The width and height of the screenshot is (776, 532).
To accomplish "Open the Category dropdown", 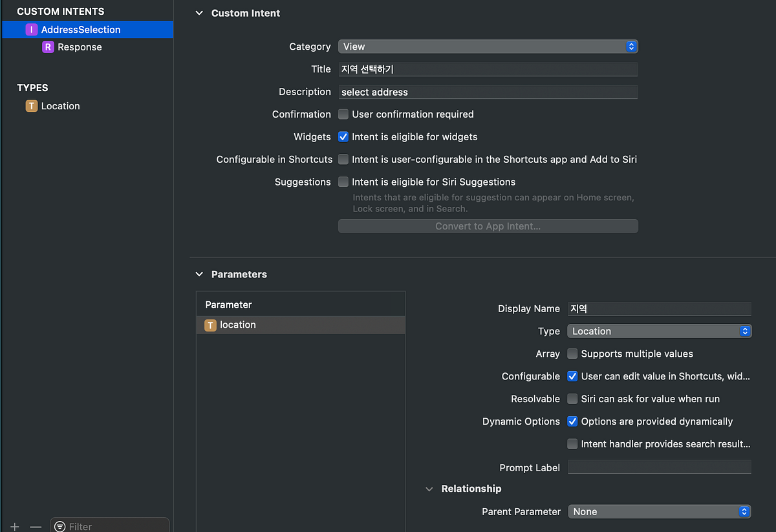I will click(x=488, y=47).
